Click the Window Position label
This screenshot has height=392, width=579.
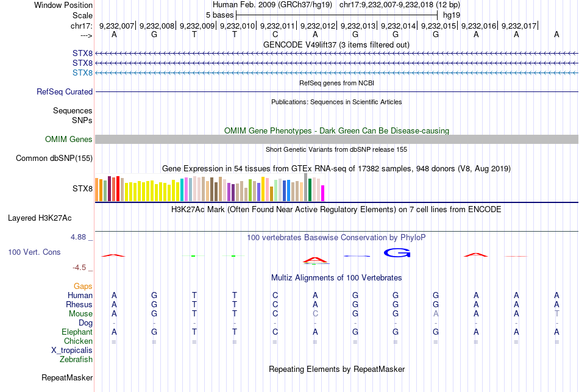(x=63, y=5)
